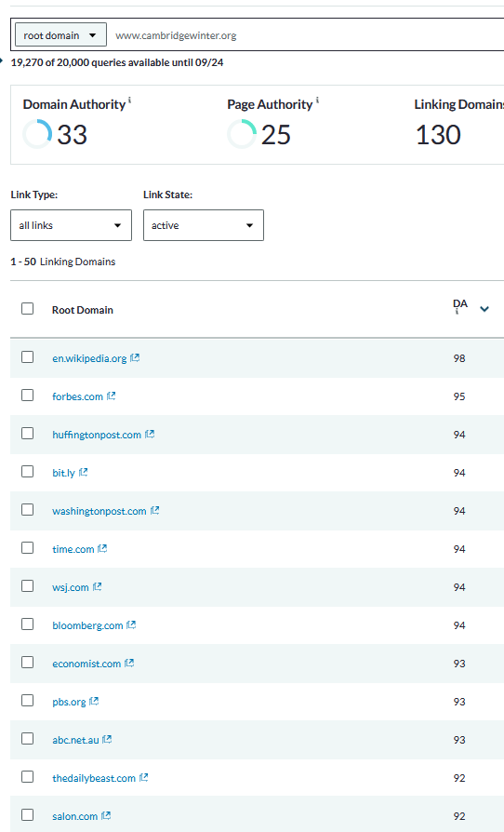
Task: Open external link icon beside economist.com
Action: 129,664
